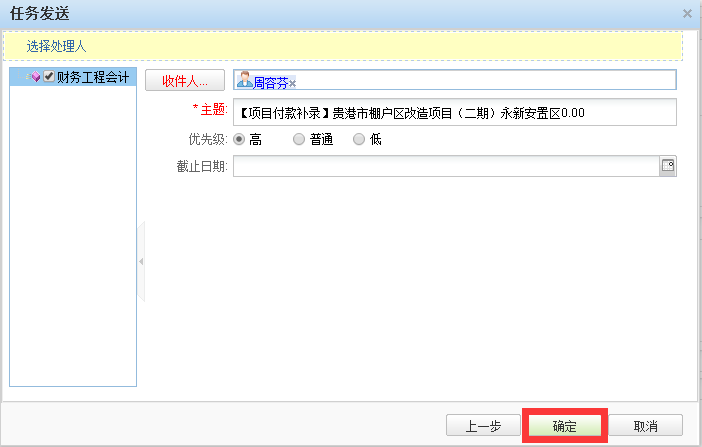Click the 截止日期 date input field
Screen dimensions: 702x447
446,166
